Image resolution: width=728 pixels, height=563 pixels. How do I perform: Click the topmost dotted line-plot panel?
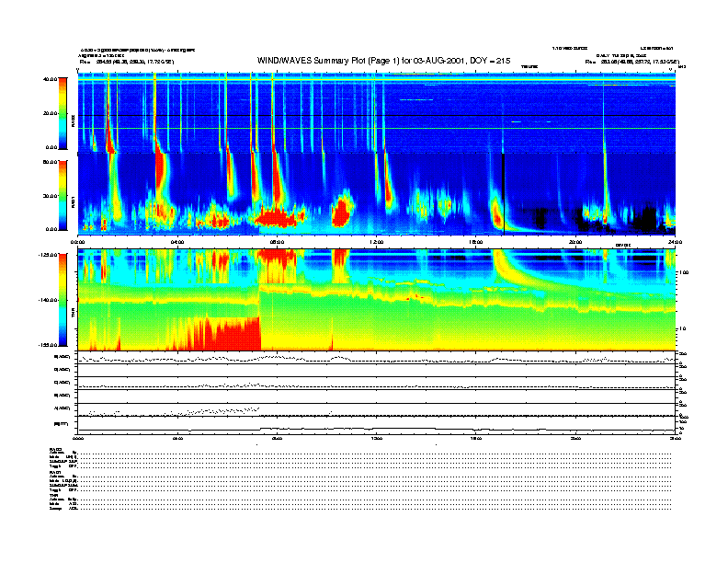(x=376, y=358)
